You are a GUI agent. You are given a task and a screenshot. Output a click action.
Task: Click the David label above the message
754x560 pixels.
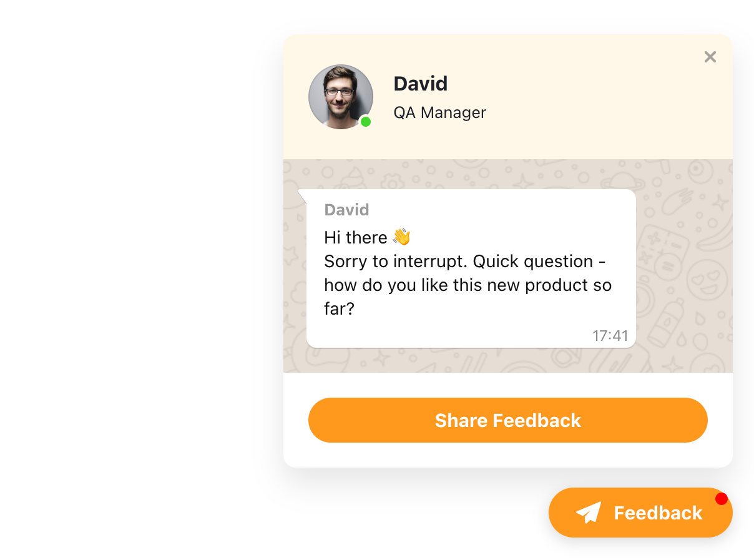pos(346,210)
